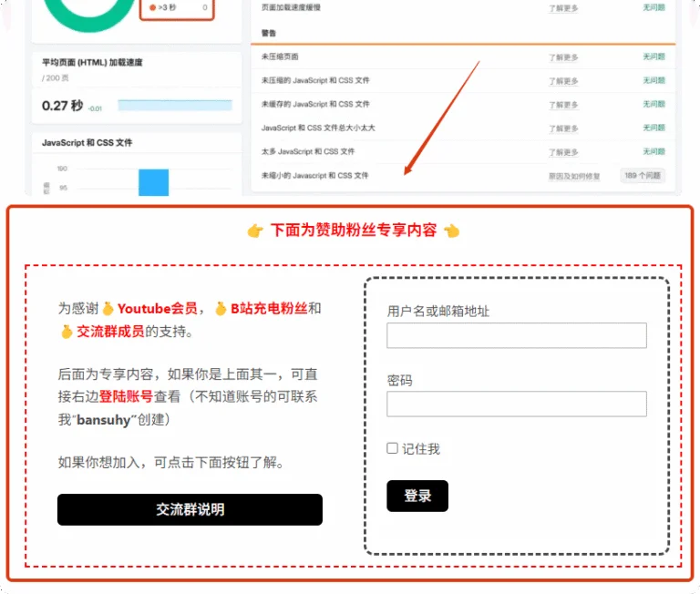This screenshot has width=700, height=594.
Task: Open the 交流群成员 link
Action: 109,332
